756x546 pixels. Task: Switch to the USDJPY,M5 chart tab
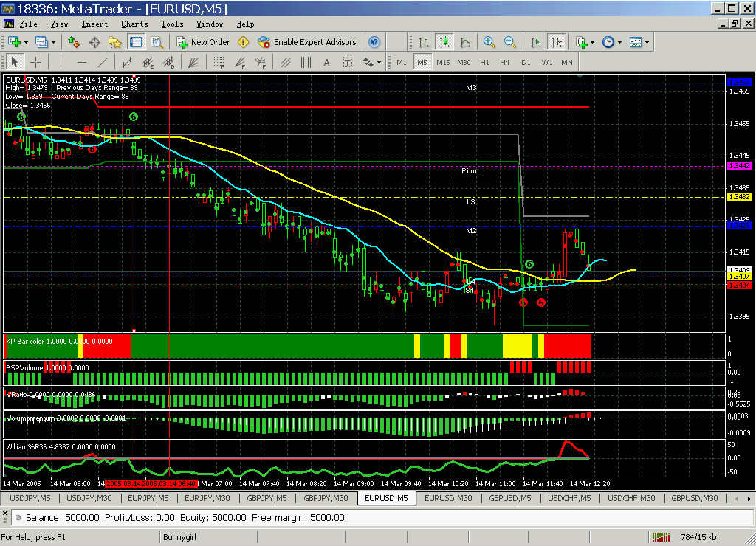30,498
